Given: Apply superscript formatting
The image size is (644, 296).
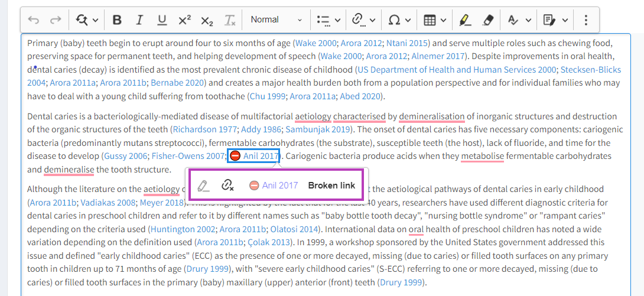Looking at the screenshot, I should [184, 20].
